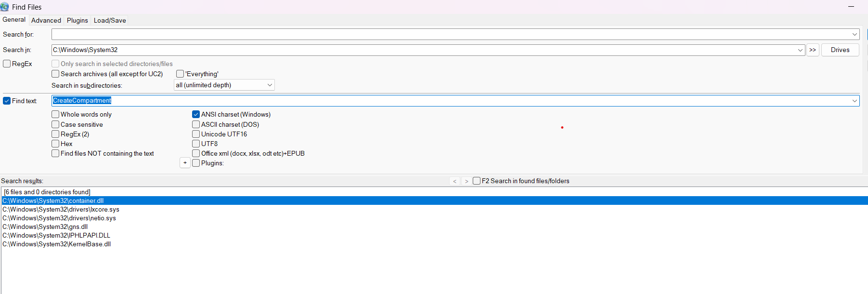Image resolution: width=868 pixels, height=294 pixels.
Task: Select the KernelBase.dll search result
Action: pyautogui.click(x=57, y=244)
